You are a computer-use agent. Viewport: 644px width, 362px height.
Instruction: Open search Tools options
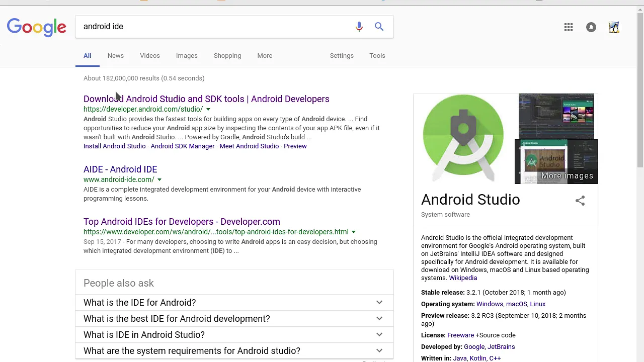click(377, 56)
